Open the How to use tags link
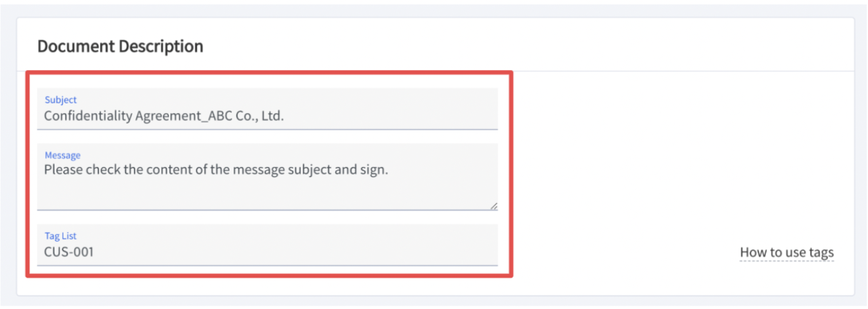Screen dimensions: 868x309 [786, 252]
